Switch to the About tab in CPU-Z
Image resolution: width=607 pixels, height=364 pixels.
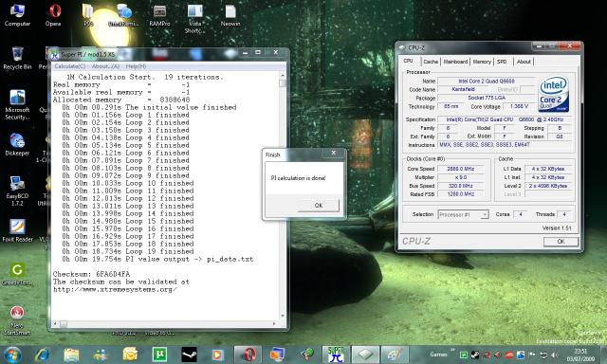[x=524, y=62]
